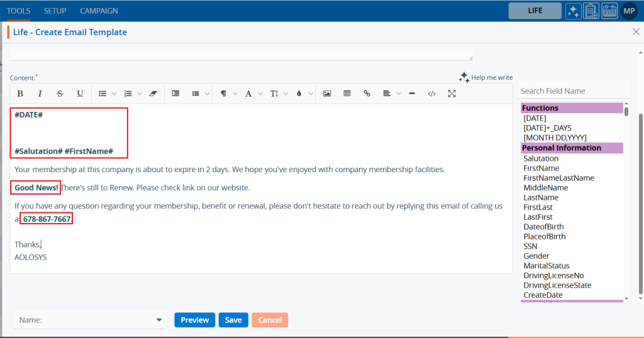This screenshot has height=338, width=644.
Task: Expand the editor to fullscreen
Action: click(452, 94)
